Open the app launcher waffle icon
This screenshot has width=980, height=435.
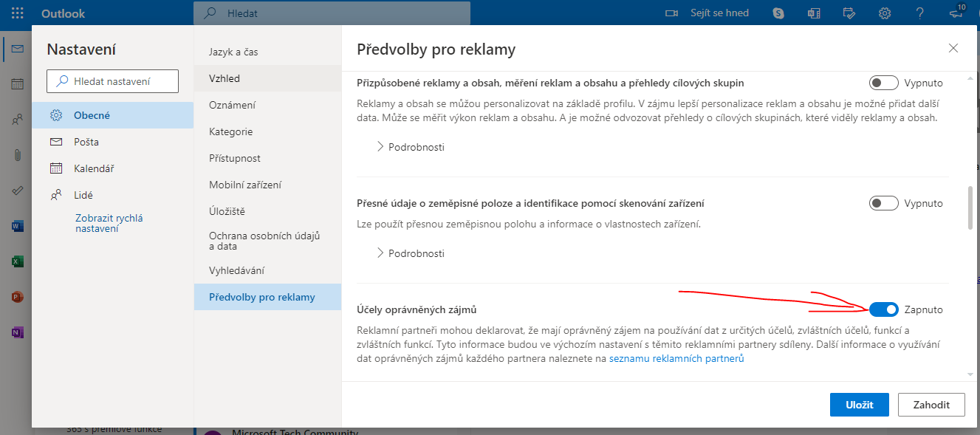[x=18, y=13]
